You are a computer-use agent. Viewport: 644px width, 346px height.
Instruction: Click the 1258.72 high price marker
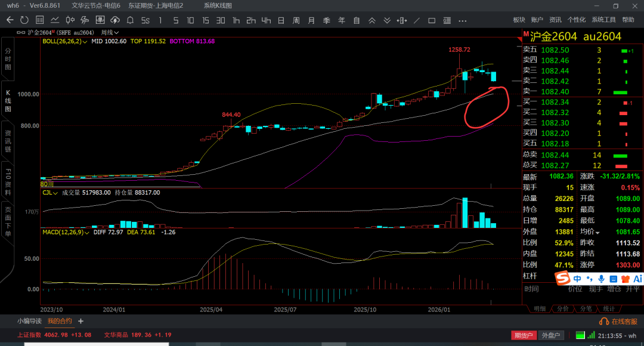coord(459,50)
